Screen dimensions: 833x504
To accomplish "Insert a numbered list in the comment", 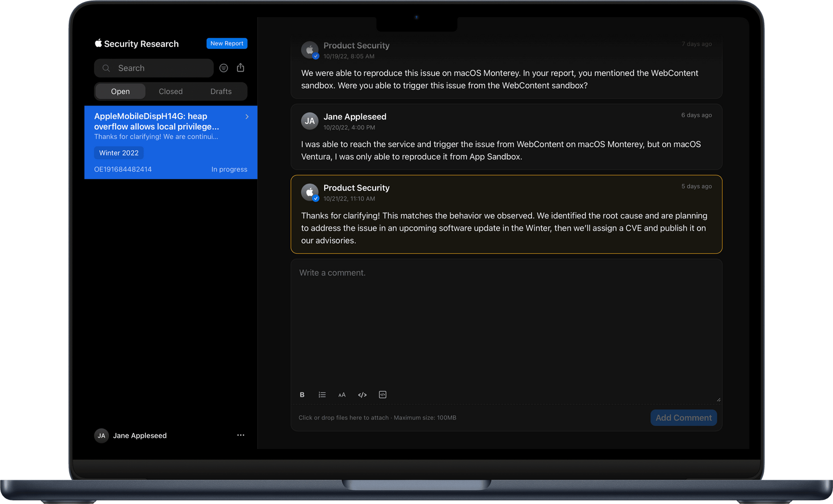I will (x=322, y=395).
